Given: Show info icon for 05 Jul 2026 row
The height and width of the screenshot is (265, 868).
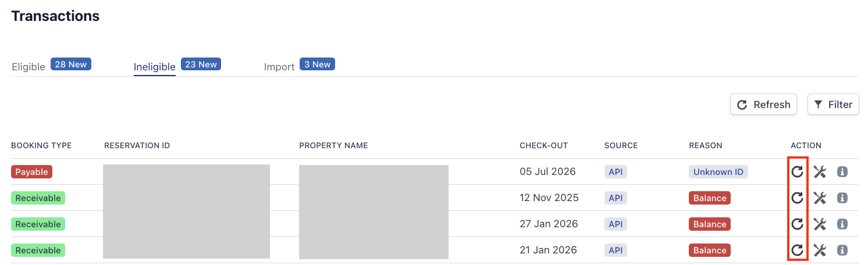Looking at the screenshot, I should (x=842, y=171).
